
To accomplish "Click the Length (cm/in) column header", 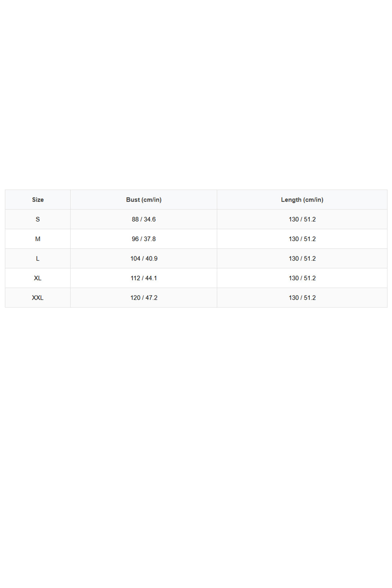I will [302, 200].
